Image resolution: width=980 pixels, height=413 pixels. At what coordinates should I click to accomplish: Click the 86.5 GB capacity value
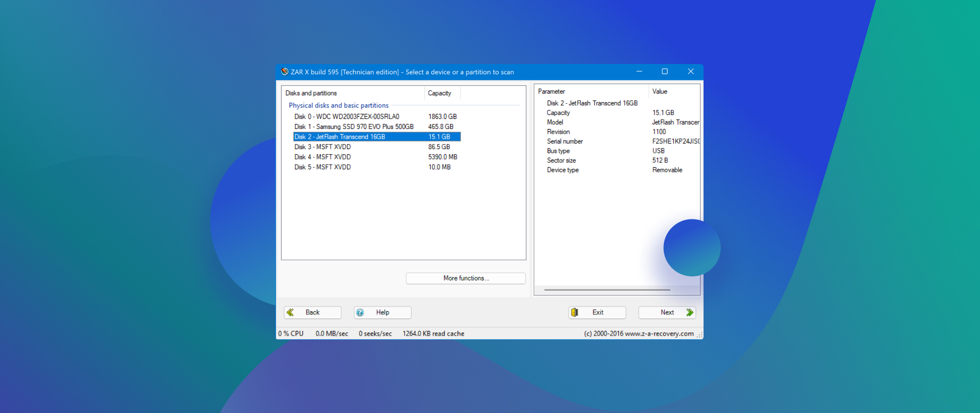[439, 147]
